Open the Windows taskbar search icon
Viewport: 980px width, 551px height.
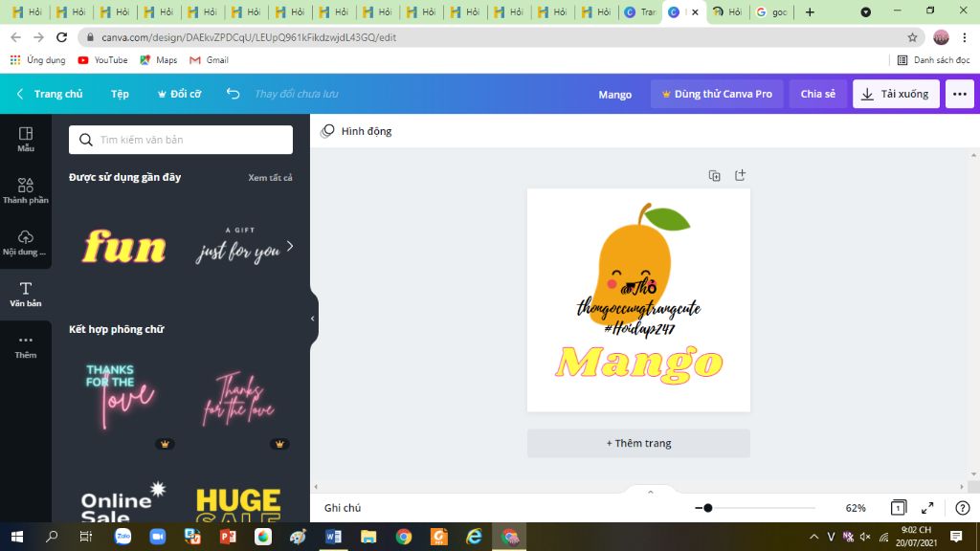pos(52,537)
